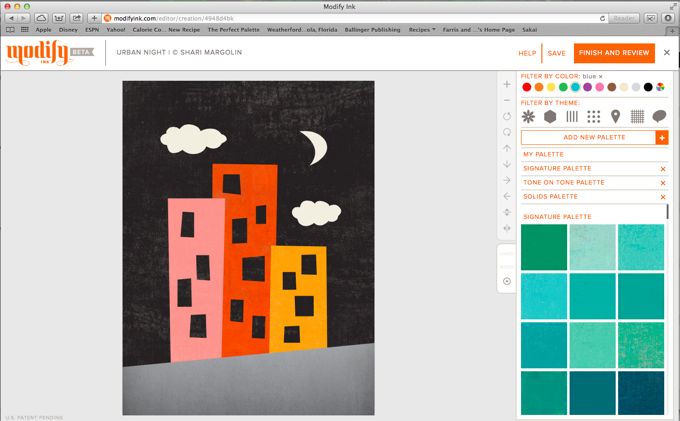
Task: Reload the page in Safari
Action: click(602, 18)
